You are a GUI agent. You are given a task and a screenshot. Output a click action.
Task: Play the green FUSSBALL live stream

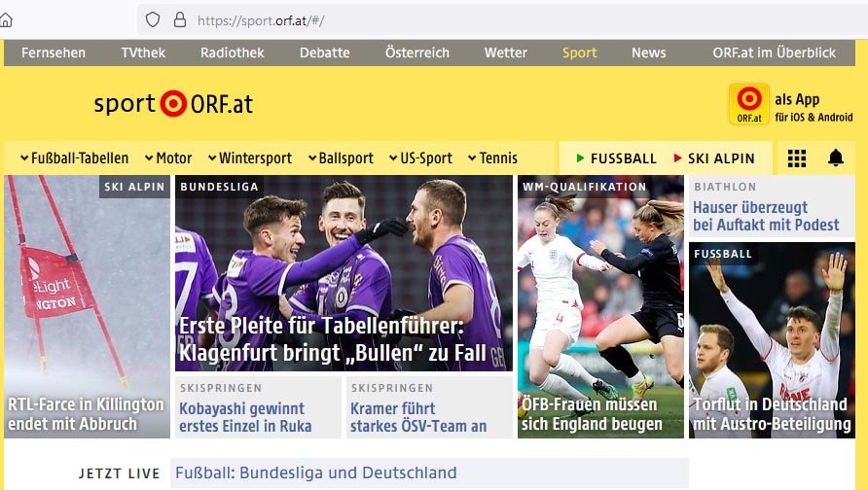coord(616,158)
